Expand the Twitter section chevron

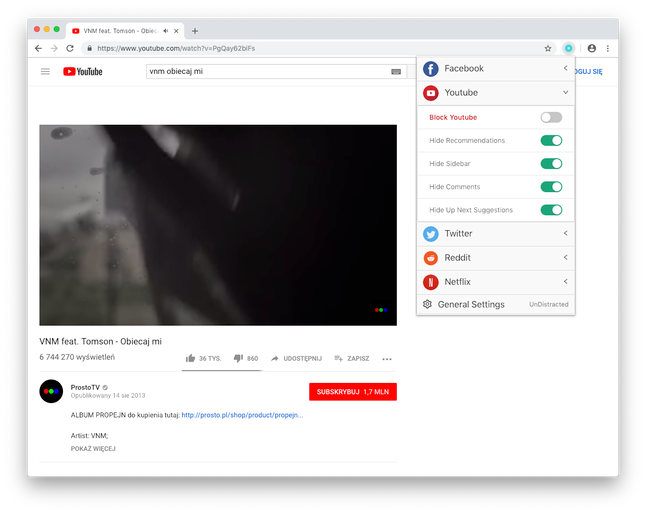pos(566,233)
